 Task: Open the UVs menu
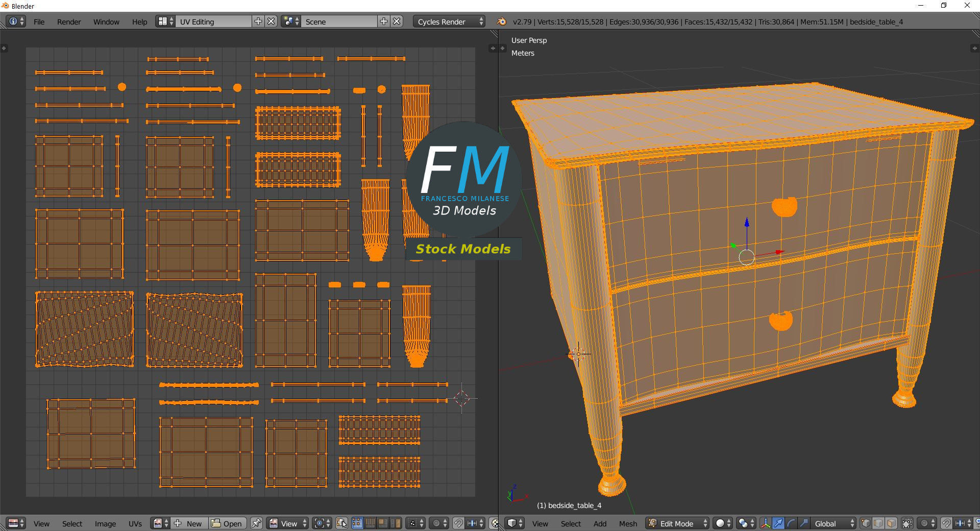135,523
